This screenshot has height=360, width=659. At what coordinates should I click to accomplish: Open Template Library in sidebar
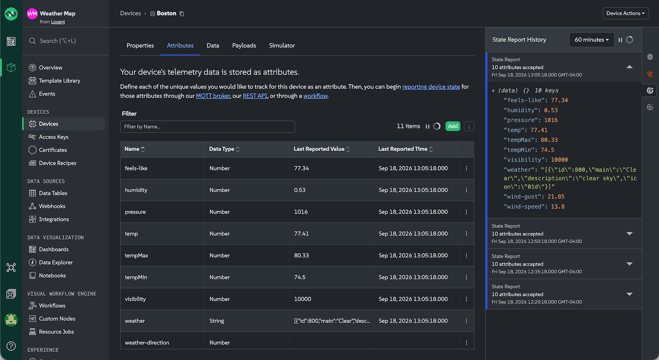point(59,81)
